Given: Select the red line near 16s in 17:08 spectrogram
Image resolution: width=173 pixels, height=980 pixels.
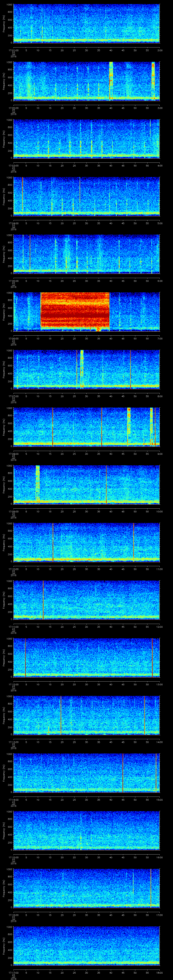Looking at the screenshot, I should click(x=53, y=426).
